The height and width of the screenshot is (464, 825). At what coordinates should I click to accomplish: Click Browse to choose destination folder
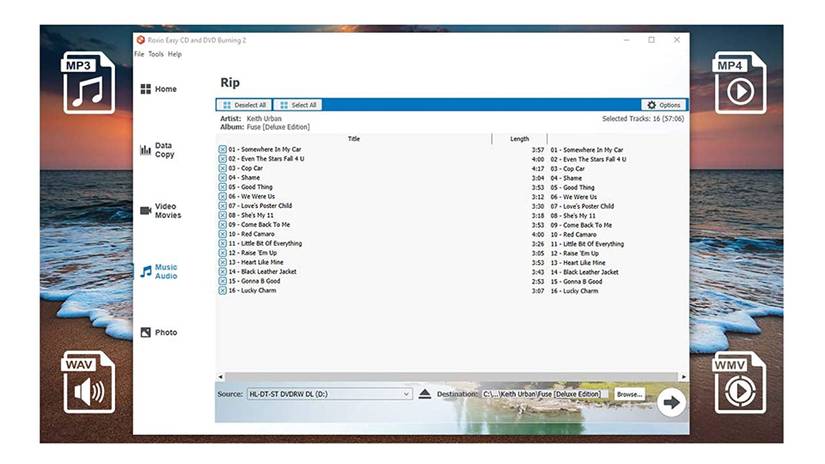pos(628,394)
